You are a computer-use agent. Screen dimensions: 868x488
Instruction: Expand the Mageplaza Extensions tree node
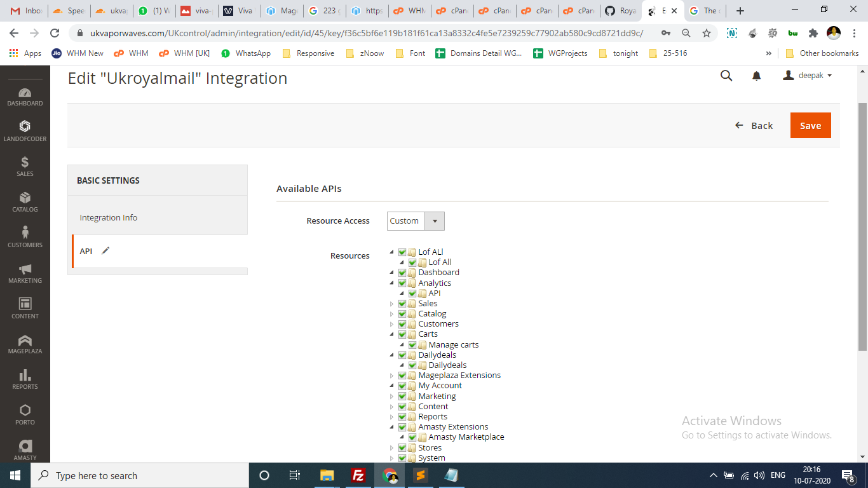391,376
